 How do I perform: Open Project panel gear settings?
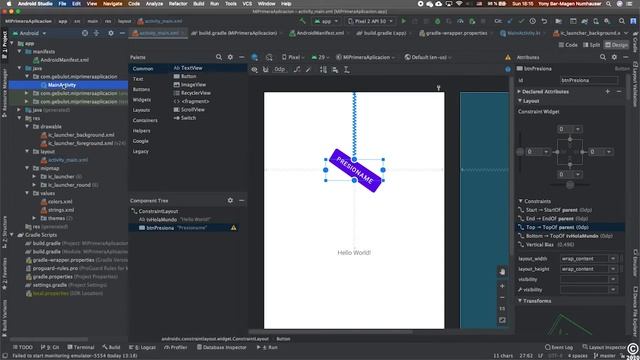tap(111, 33)
